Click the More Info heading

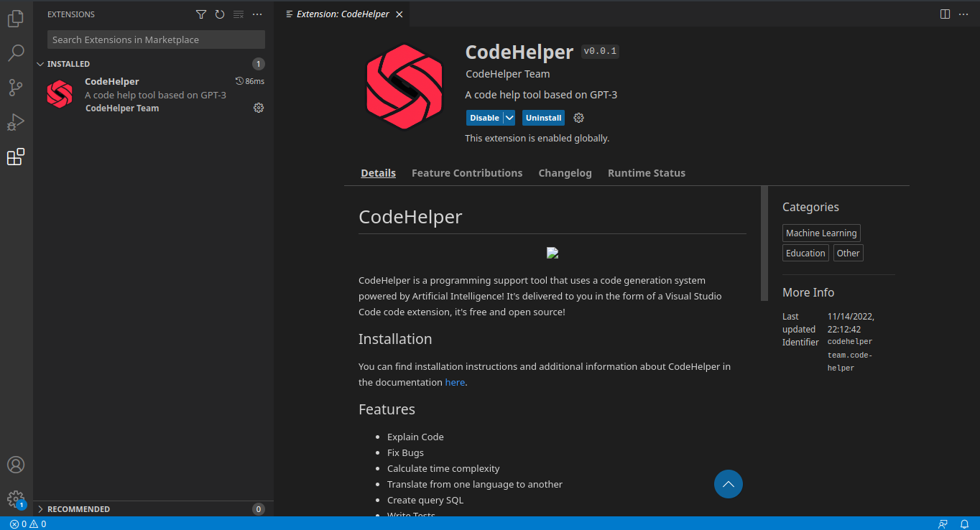(808, 292)
